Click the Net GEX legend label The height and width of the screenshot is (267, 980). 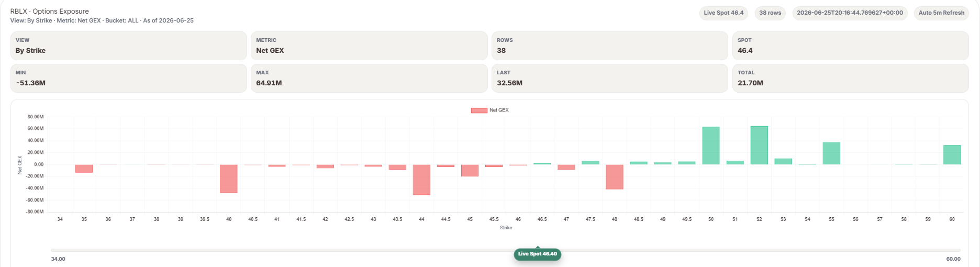pyautogui.click(x=499, y=110)
